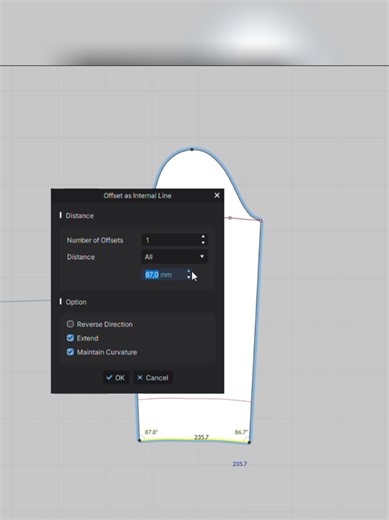
Task: Increase Number of Offsets with up arrow
Action: point(203,237)
